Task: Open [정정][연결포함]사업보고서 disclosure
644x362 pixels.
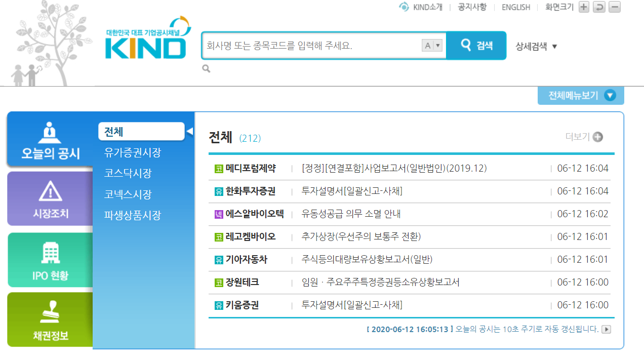Action: (x=394, y=169)
